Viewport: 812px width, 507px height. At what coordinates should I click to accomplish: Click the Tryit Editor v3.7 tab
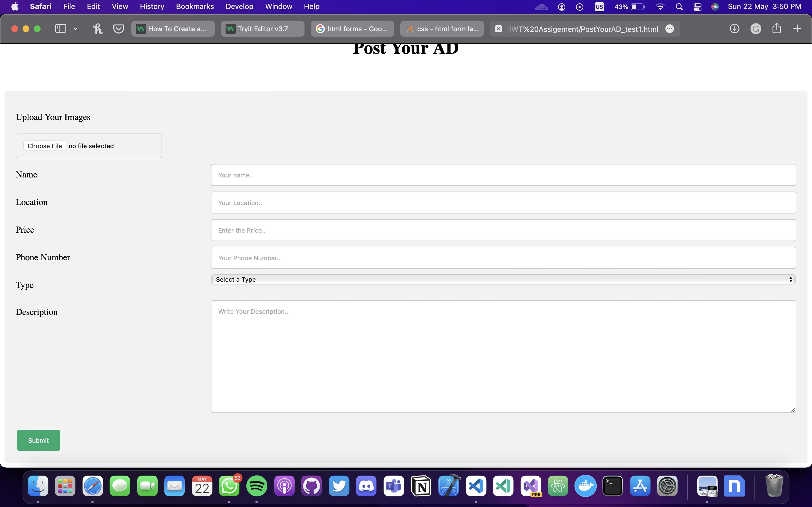[x=262, y=29]
